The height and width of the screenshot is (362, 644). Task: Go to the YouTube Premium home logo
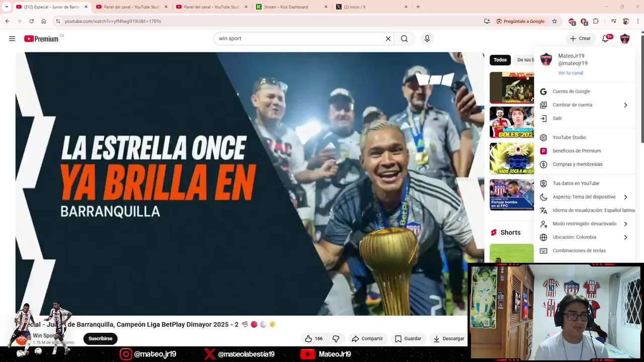point(41,39)
